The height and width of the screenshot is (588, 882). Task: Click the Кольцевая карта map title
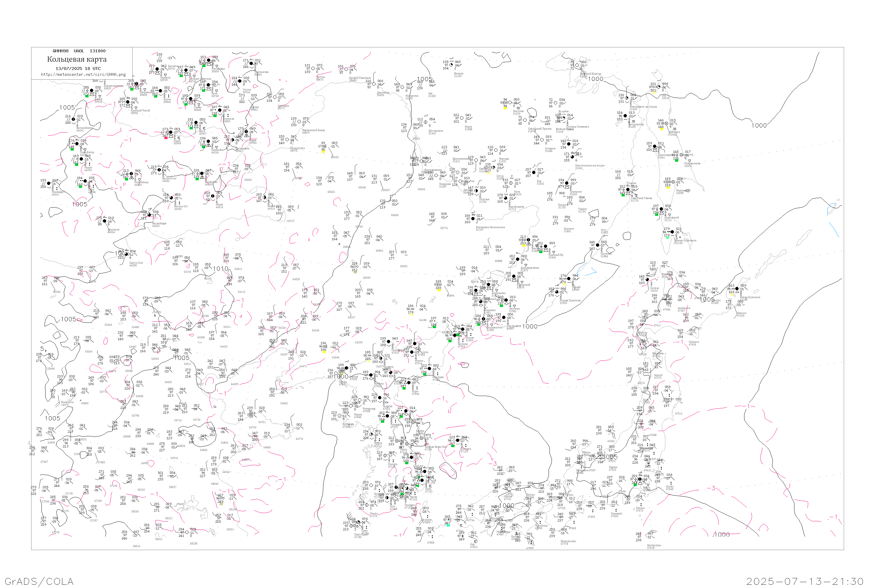pos(77,59)
